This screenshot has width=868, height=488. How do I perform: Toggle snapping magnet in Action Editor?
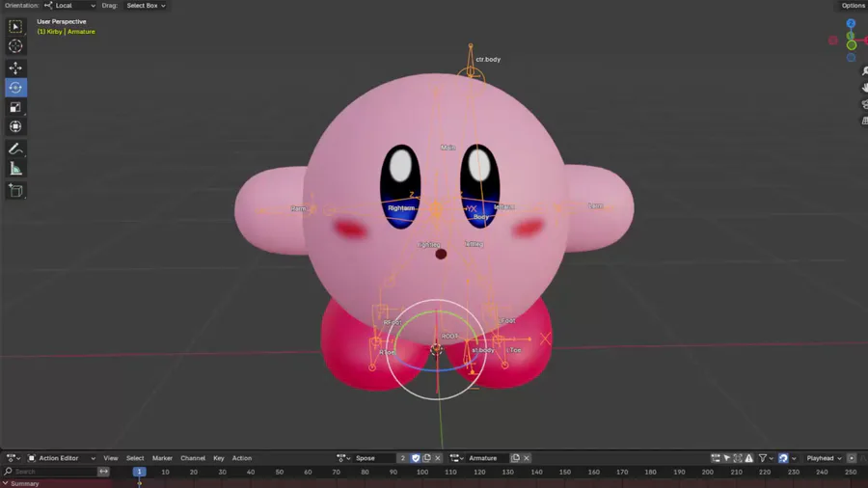783,458
